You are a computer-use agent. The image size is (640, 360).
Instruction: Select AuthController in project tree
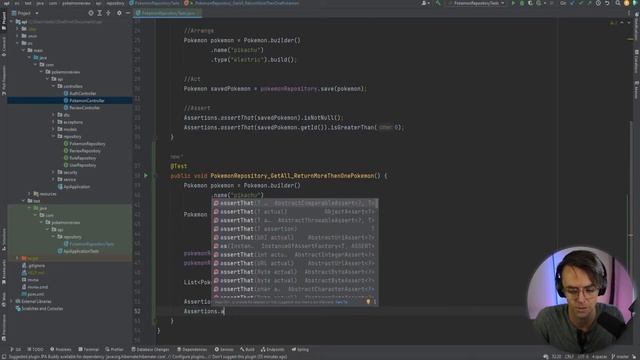click(80, 93)
